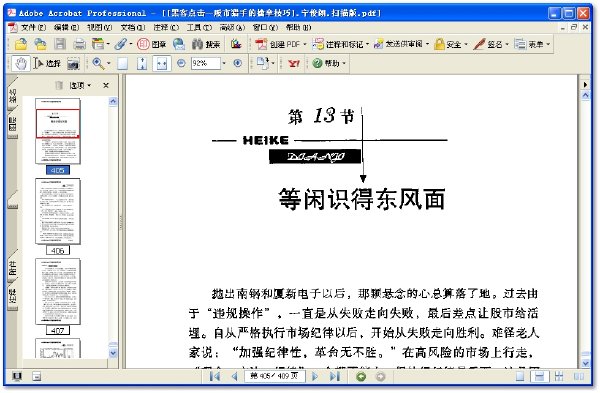Save the document with the floppy icon
This screenshot has height=393, width=600.
coord(60,44)
